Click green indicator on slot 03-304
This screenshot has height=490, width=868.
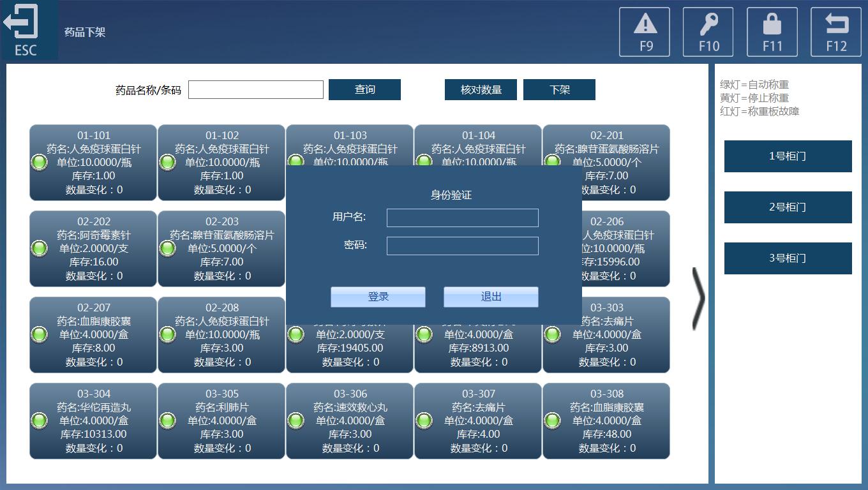coord(39,420)
